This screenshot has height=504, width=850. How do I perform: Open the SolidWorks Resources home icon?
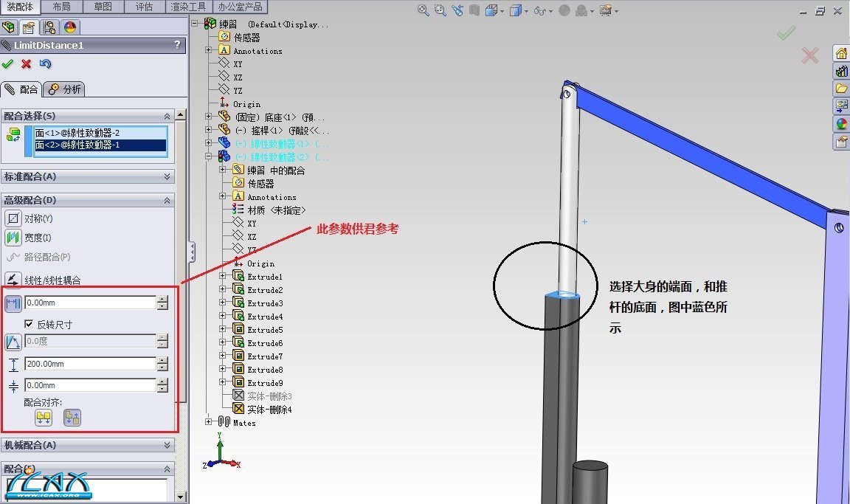[841, 53]
